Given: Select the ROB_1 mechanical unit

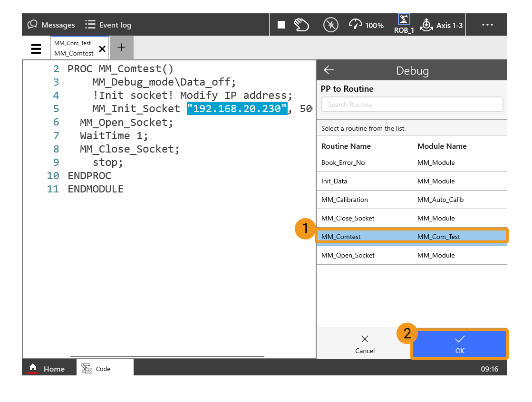Looking at the screenshot, I should coord(404,24).
